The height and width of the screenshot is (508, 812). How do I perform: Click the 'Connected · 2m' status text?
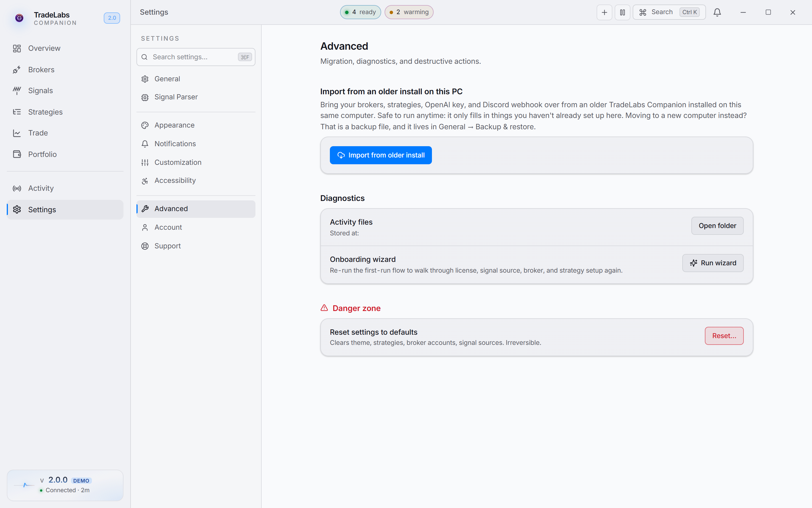pos(67,490)
